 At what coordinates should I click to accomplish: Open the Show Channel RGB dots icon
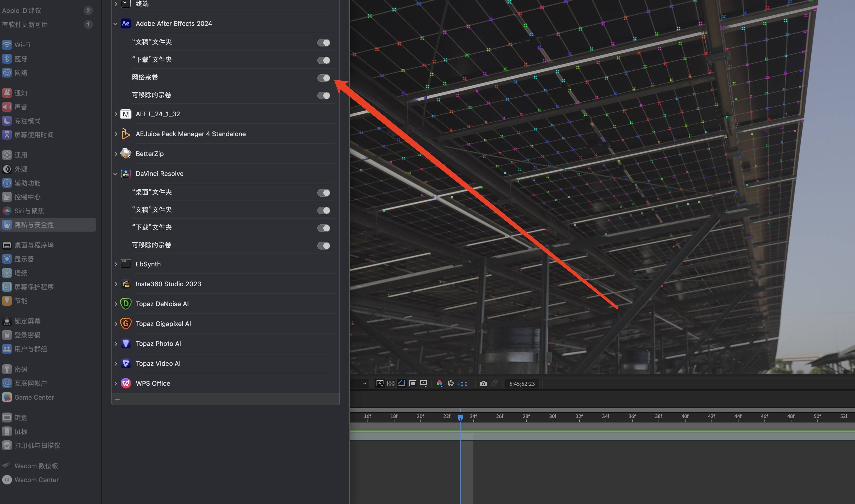click(x=439, y=383)
